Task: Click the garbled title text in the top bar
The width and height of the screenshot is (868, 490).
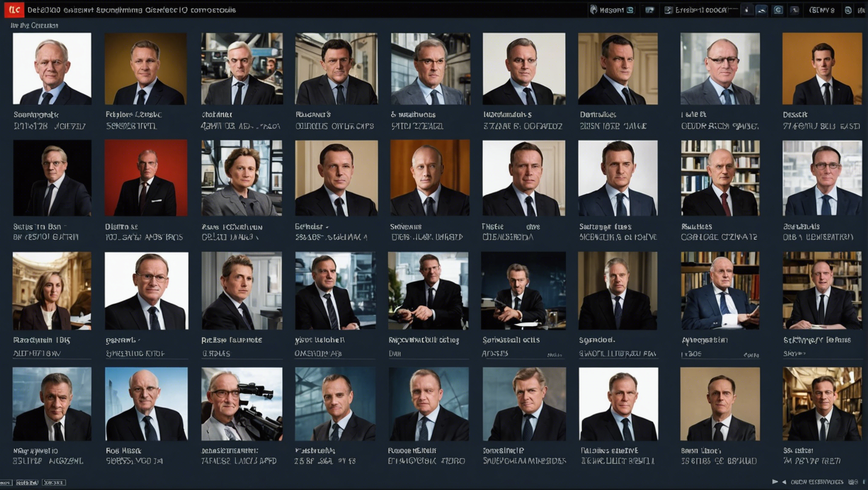Action: pos(131,10)
